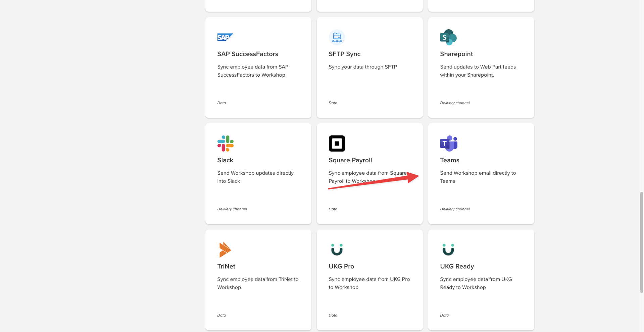The width and height of the screenshot is (644, 332).
Task: Click the Data tag on UKG Pro card
Action: tap(333, 315)
